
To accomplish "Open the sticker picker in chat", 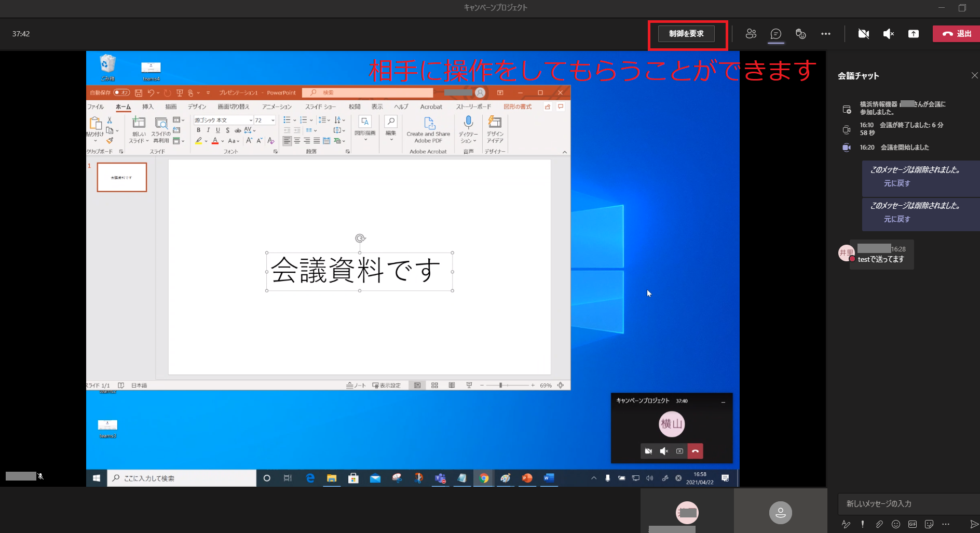I will coord(929,524).
